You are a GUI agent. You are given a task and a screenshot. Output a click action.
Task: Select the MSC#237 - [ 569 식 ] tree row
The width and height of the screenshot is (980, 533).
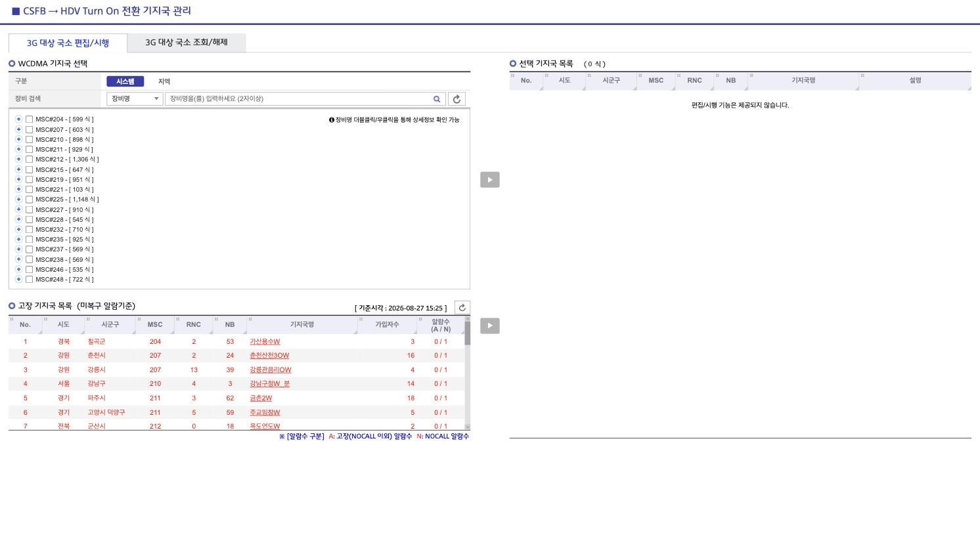click(64, 249)
